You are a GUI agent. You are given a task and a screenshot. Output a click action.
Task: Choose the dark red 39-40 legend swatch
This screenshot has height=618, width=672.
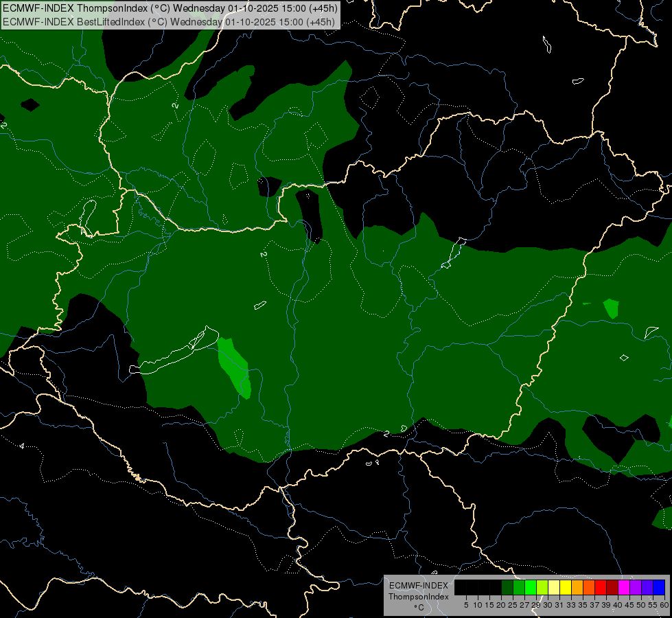(x=612, y=587)
